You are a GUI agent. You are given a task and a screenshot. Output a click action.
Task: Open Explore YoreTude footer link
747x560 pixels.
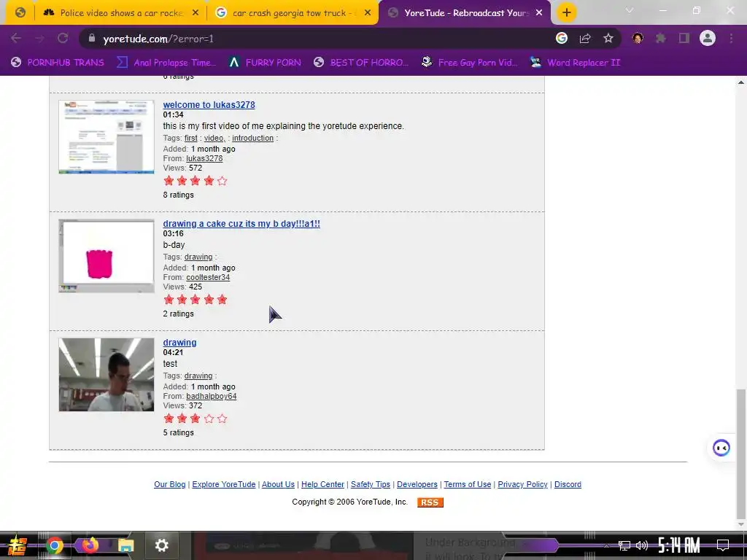tap(223, 484)
